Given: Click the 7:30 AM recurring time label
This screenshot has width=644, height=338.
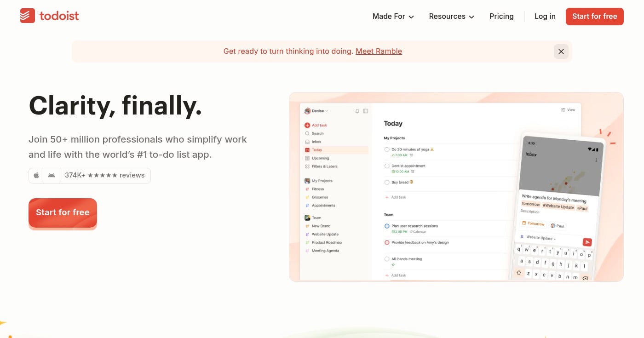Looking at the screenshot, I should [399, 155].
